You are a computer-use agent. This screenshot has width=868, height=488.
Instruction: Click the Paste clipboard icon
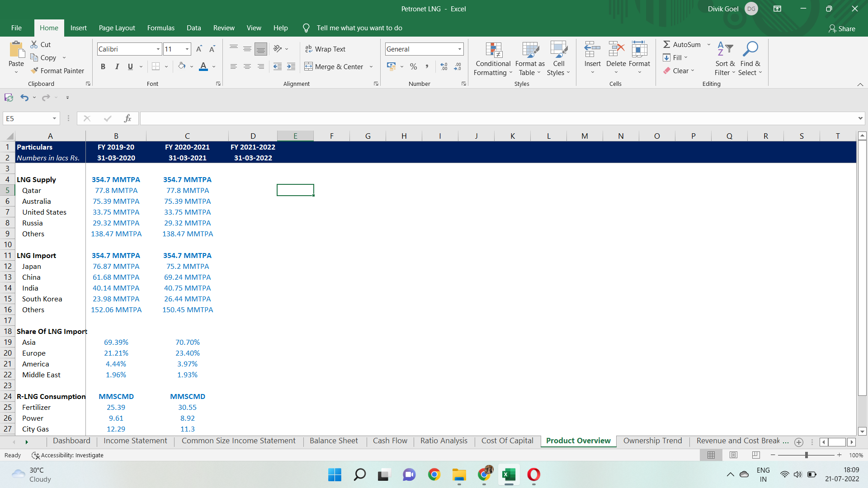point(16,50)
